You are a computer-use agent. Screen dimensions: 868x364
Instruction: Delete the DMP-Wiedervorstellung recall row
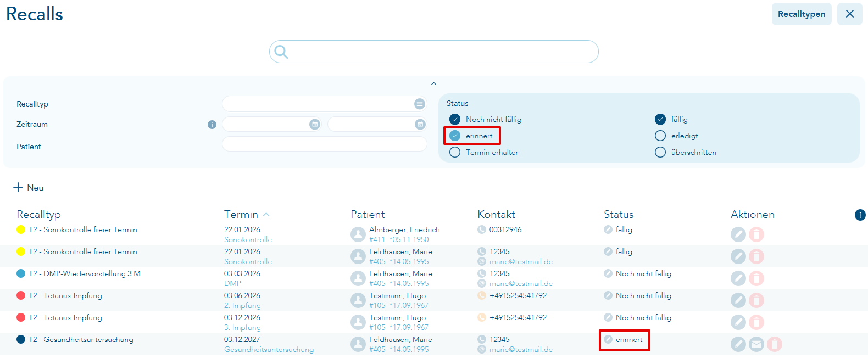(756, 278)
